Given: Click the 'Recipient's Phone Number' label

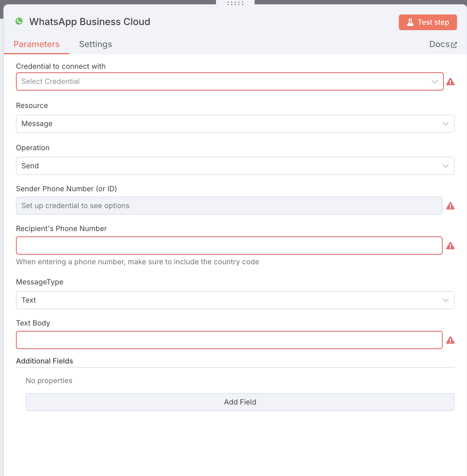Looking at the screenshot, I should coord(61,229).
